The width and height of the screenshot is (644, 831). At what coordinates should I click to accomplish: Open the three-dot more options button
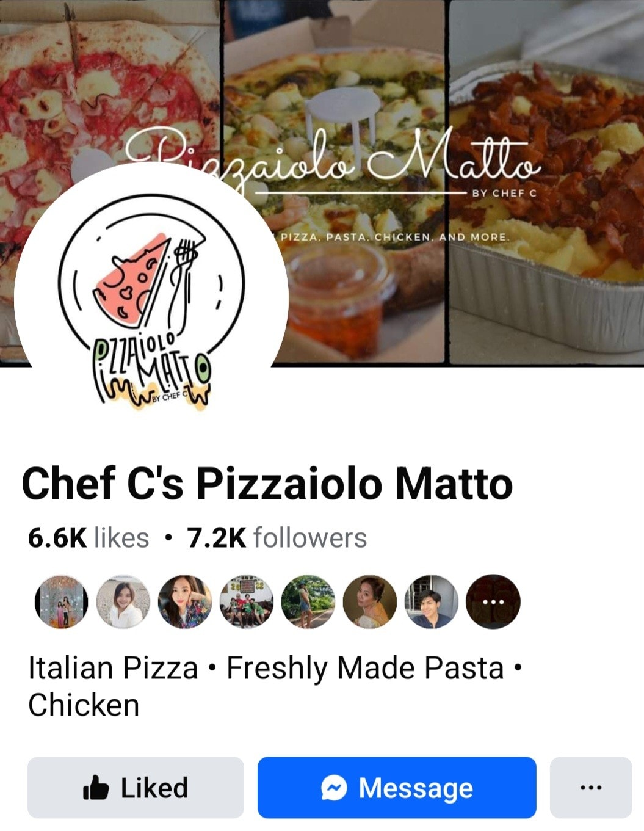pos(590,788)
